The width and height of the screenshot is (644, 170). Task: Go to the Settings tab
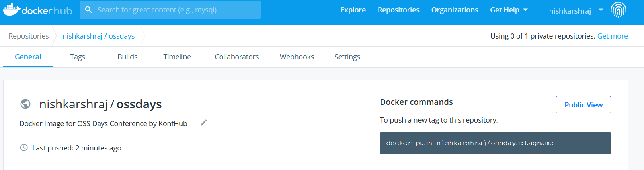point(347,57)
